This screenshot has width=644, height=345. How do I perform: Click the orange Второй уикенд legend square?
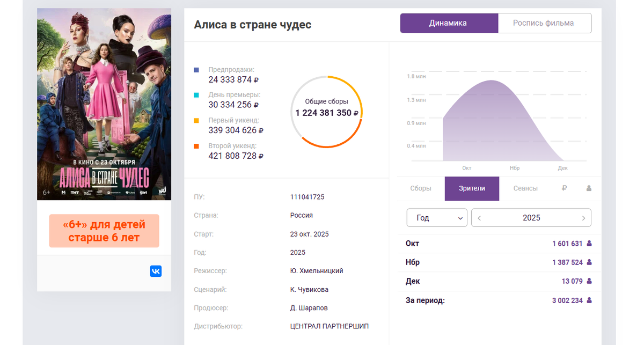tap(196, 146)
